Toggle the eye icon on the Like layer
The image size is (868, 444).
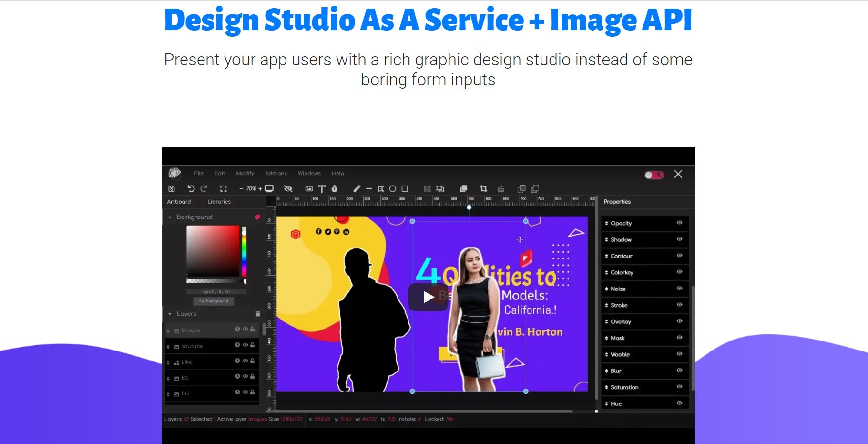(x=245, y=361)
